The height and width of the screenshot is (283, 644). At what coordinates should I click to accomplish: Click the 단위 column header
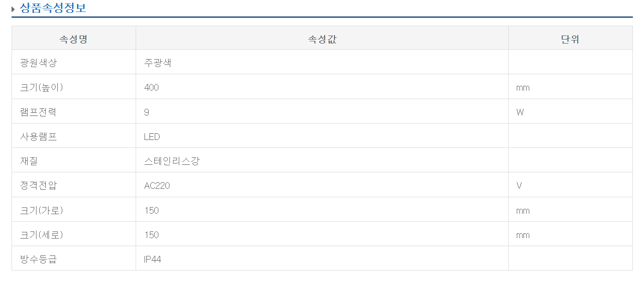point(570,39)
